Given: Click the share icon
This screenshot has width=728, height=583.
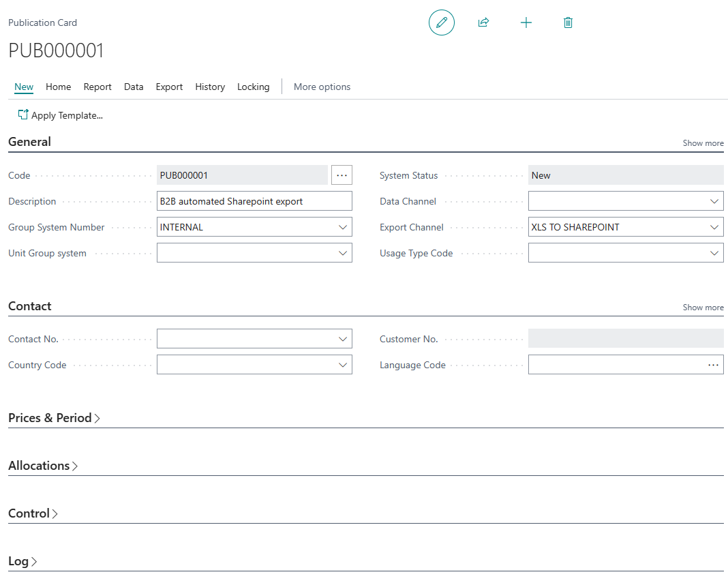Looking at the screenshot, I should [483, 23].
